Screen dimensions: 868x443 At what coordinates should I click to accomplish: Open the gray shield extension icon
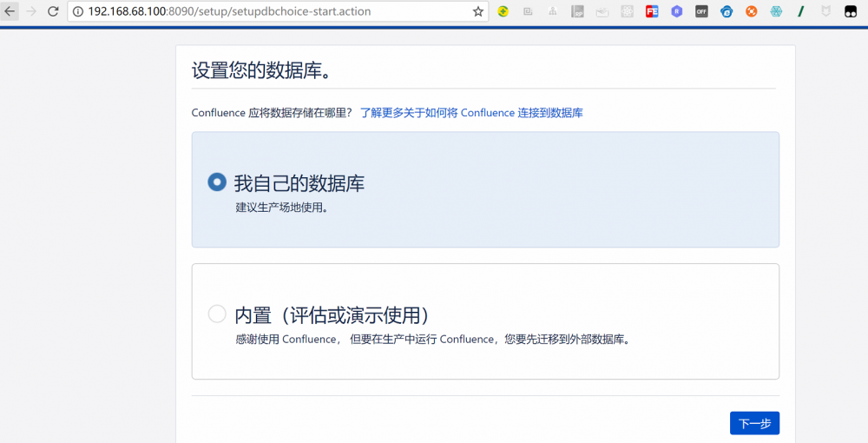(x=826, y=11)
